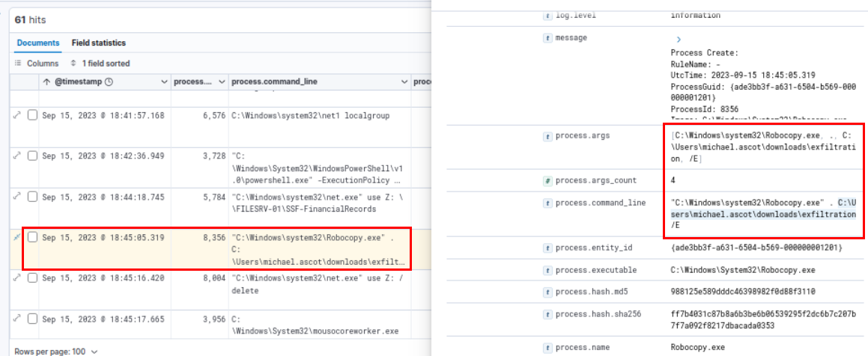Open the Rows per page: 100 selector
Screen dimensions: 868x356
[x=56, y=351]
